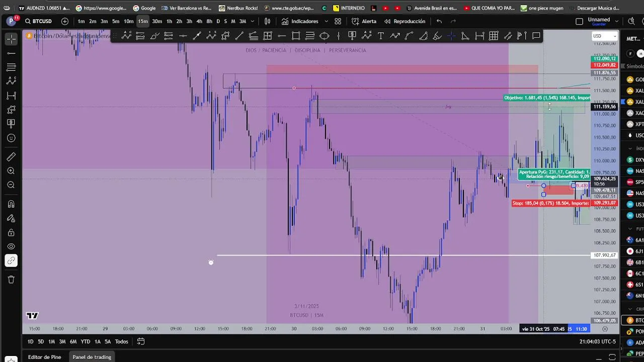
Task: Open the Editor de Pine tab
Action: 44,357
